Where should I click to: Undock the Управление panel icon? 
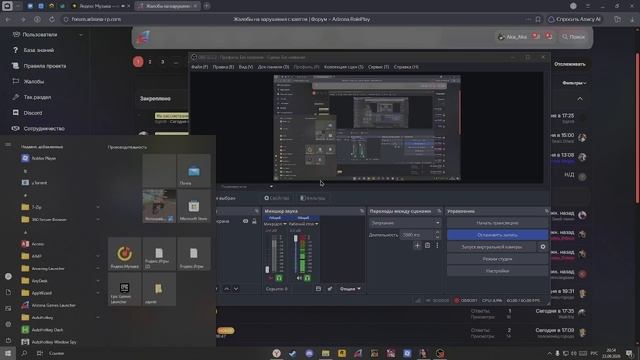(x=547, y=211)
